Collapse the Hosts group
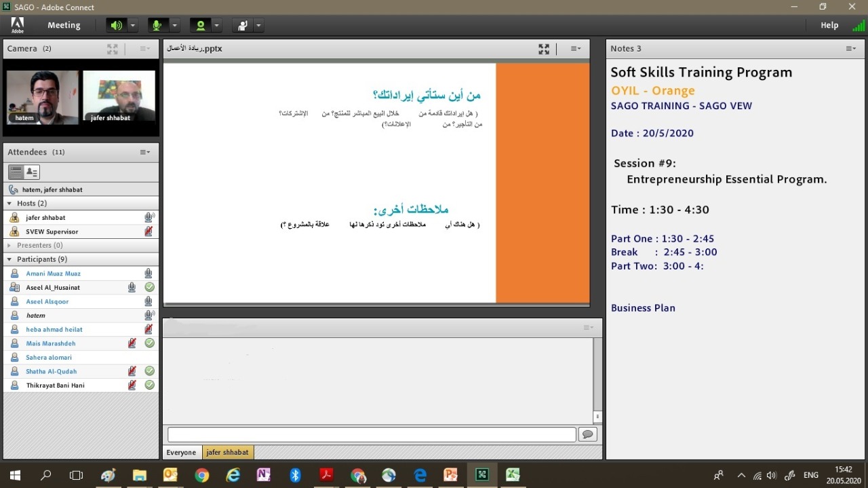The height and width of the screenshot is (488, 868). click(x=9, y=204)
